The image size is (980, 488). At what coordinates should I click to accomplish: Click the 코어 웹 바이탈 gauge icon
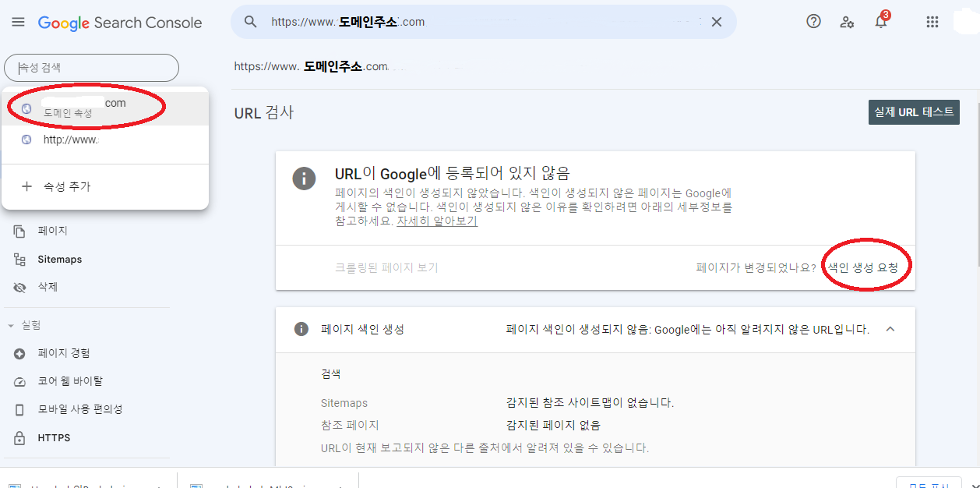coord(20,382)
